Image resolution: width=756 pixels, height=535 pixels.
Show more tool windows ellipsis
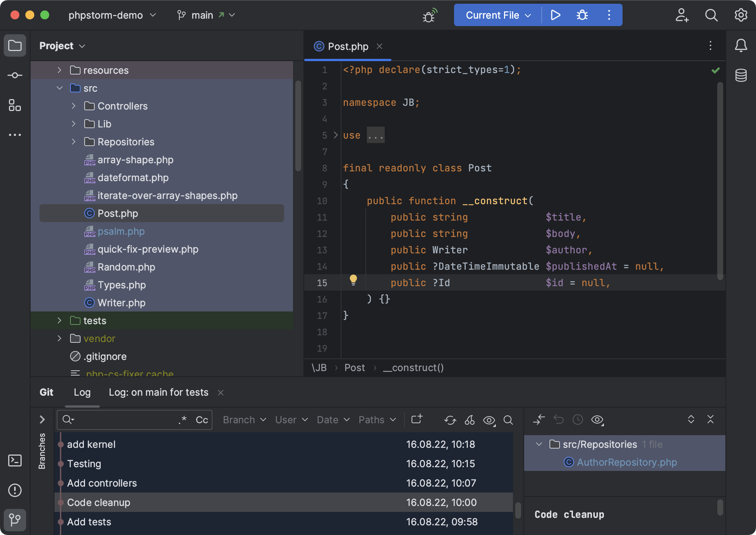point(15,135)
